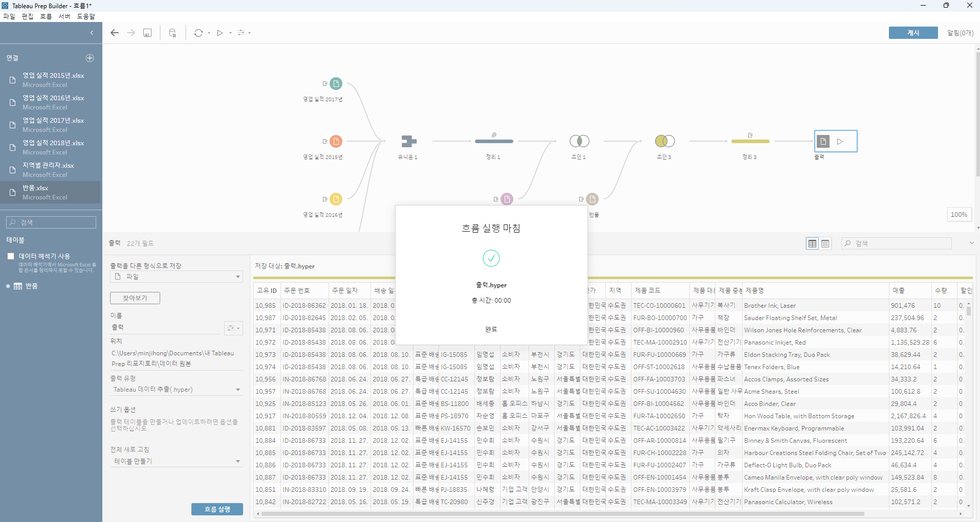
Task: Open the 흐름 menu
Action: click(46, 16)
